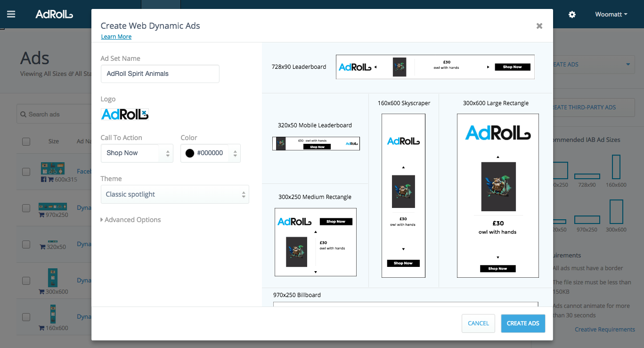Click the 300x600 ad thumbnail in list
Image resolution: width=644 pixels, height=348 pixels.
[x=53, y=278]
